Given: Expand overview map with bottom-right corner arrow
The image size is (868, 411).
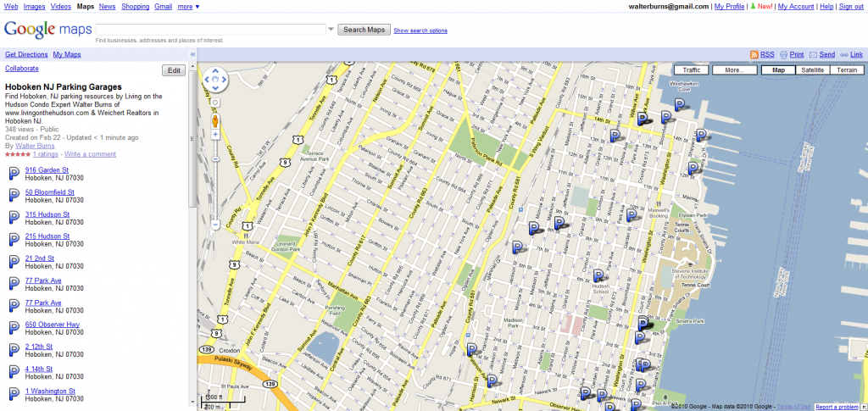Looking at the screenshot, I should 864,407.
